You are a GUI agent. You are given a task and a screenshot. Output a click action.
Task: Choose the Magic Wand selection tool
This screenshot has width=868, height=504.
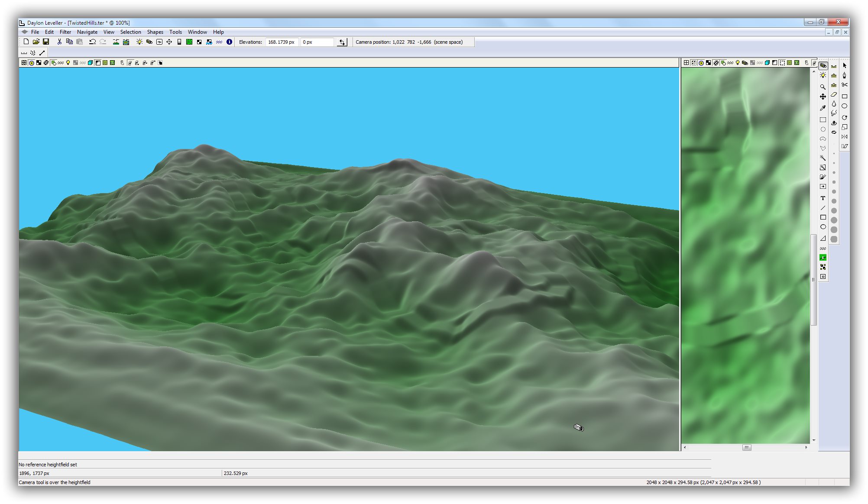[x=823, y=158]
